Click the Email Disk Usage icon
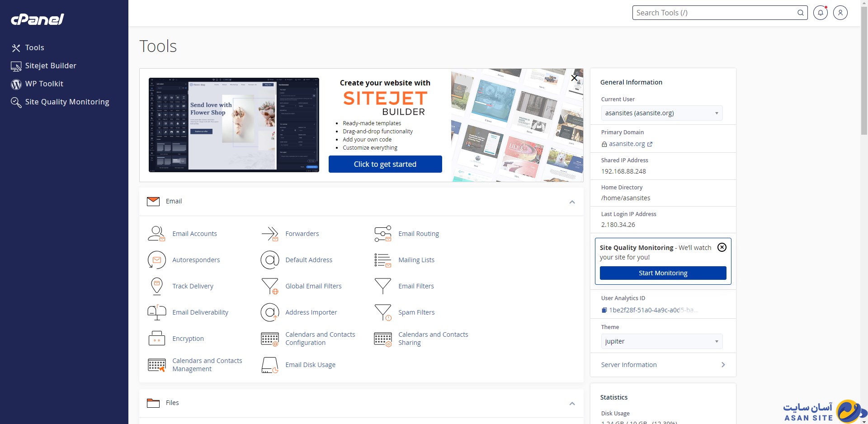This screenshot has height=424, width=868. click(x=270, y=365)
